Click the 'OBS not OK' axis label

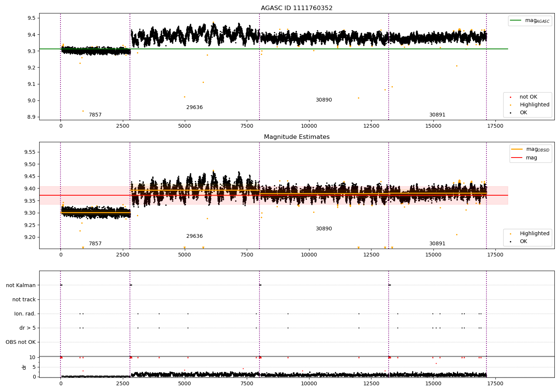click(x=21, y=342)
